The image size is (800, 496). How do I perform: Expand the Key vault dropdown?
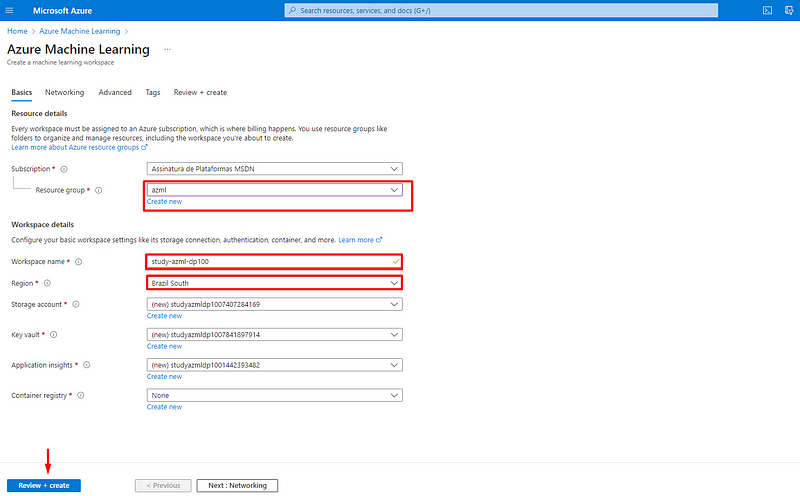click(394, 335)
